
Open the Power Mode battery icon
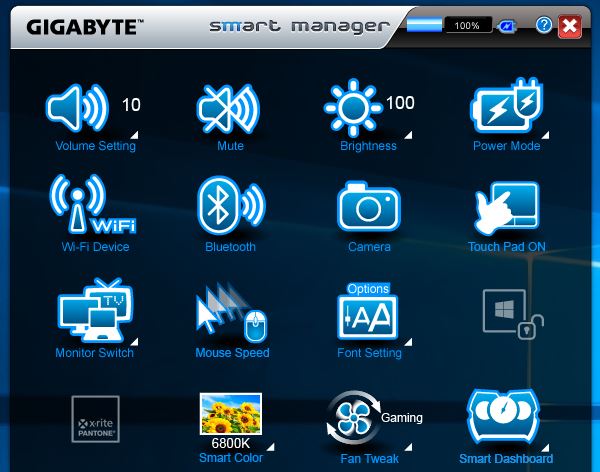(507, 105)
